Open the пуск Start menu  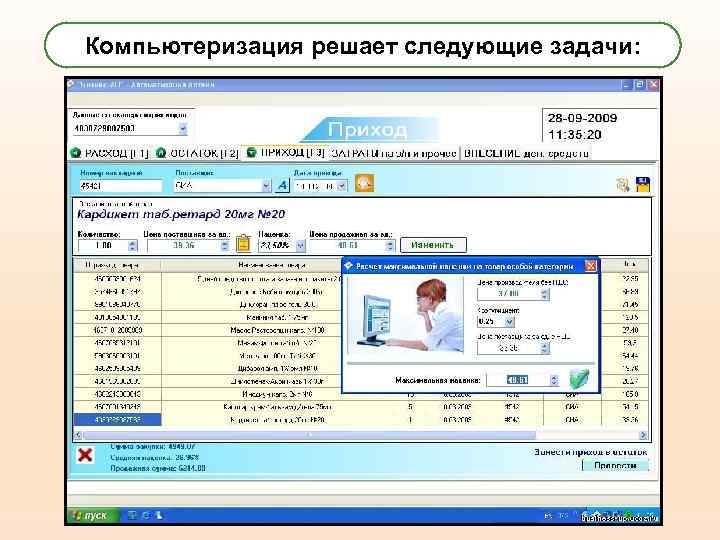point(93,516)
